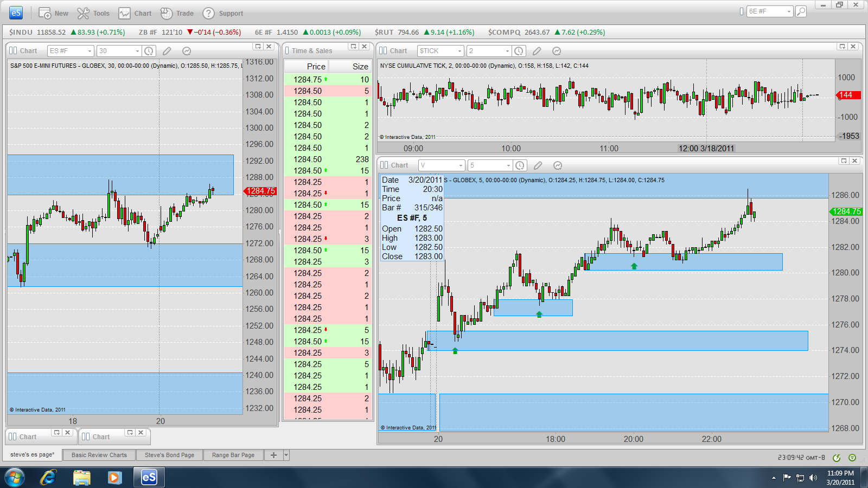Click the Chart panel icon of TICK chart

(x=383, y=50)
